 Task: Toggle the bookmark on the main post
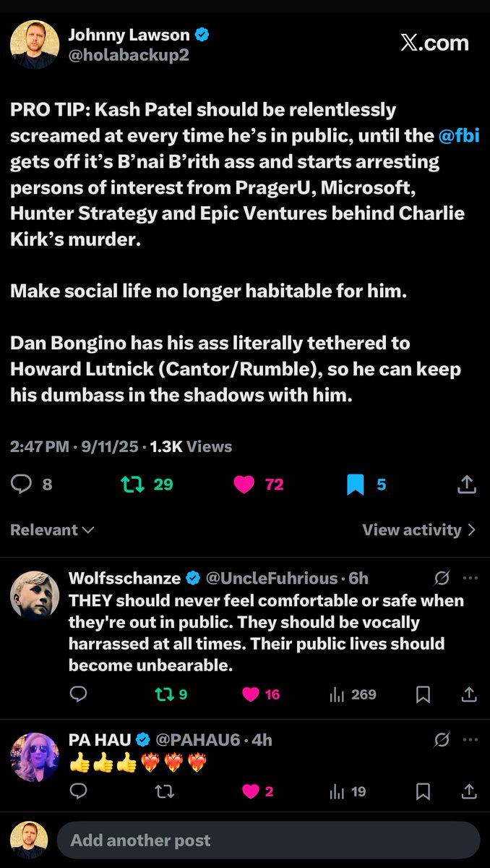point(355,484)
